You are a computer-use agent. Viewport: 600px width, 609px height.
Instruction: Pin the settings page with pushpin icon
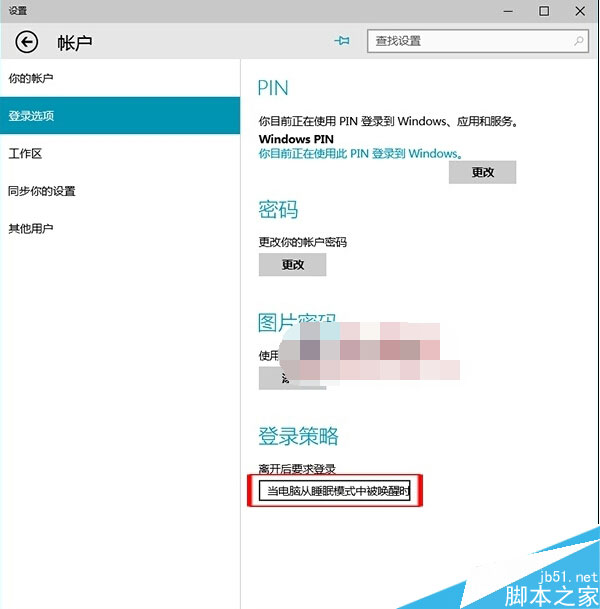pyautogui.click(x=343, y=41)
